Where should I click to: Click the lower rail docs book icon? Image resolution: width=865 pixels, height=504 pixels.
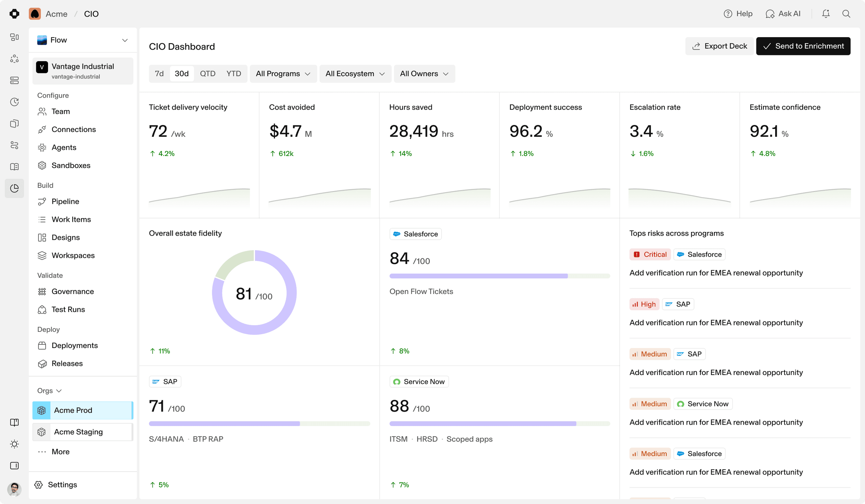coord(15,422)
